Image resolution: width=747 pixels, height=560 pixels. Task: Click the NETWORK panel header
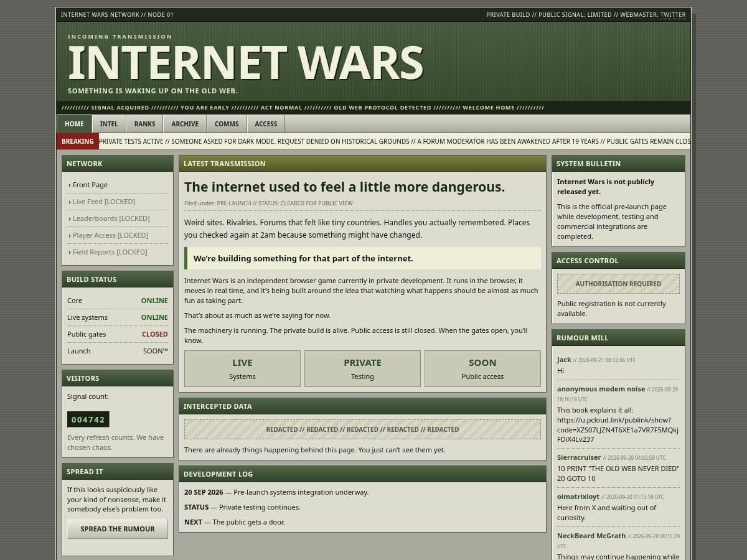pyautogui.click(x=118, y=164)
